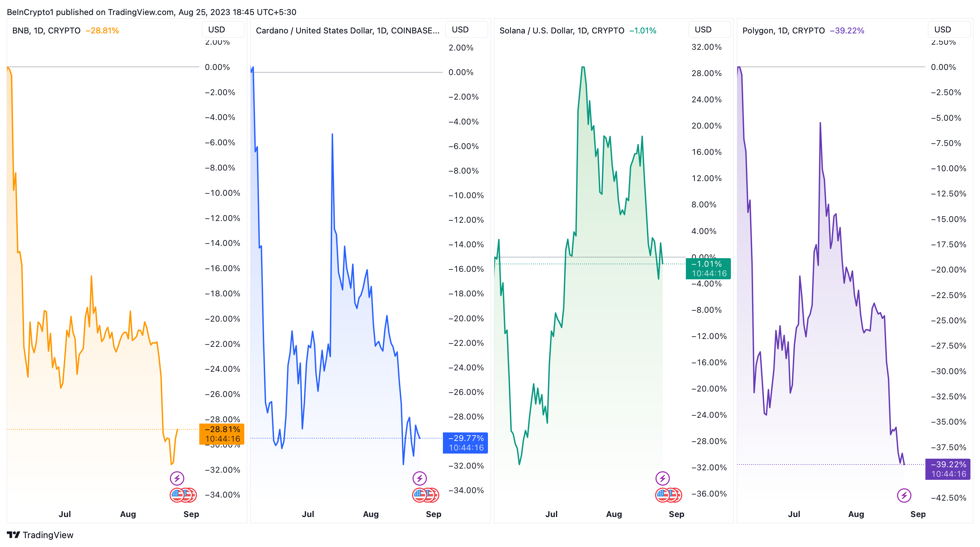The image size is (980, 547).
Task: Click the orange -28.81% price label on BNB axis
Action: coord(222,434)
